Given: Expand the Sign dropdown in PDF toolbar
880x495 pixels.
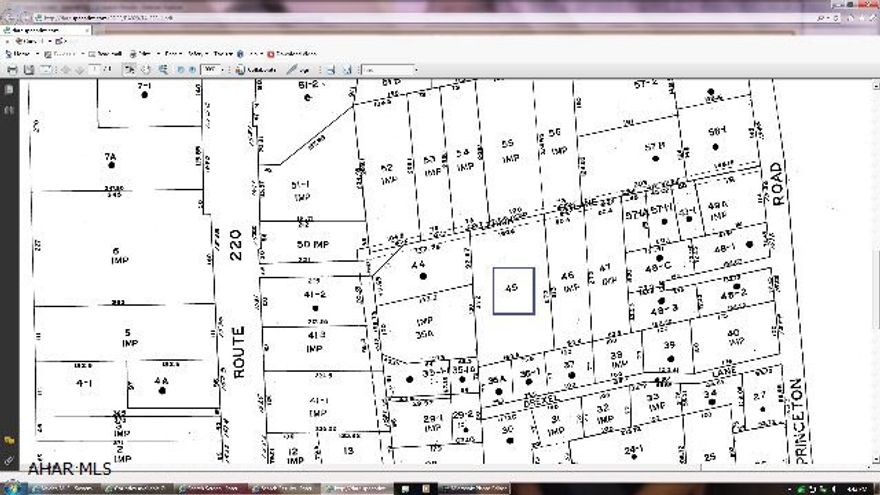Looking at the screenshot, I should (x=298, y=70).
